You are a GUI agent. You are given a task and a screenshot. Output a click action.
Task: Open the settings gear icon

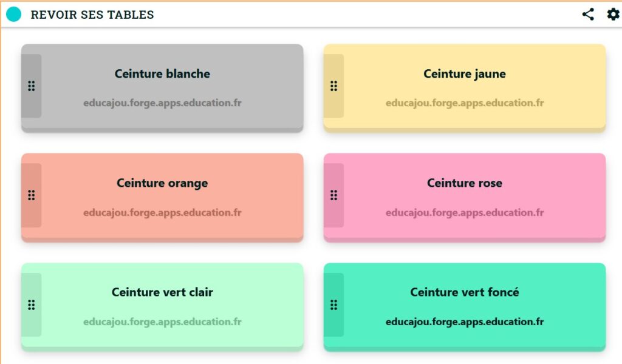pyautogui.click(x=613, y=15)
